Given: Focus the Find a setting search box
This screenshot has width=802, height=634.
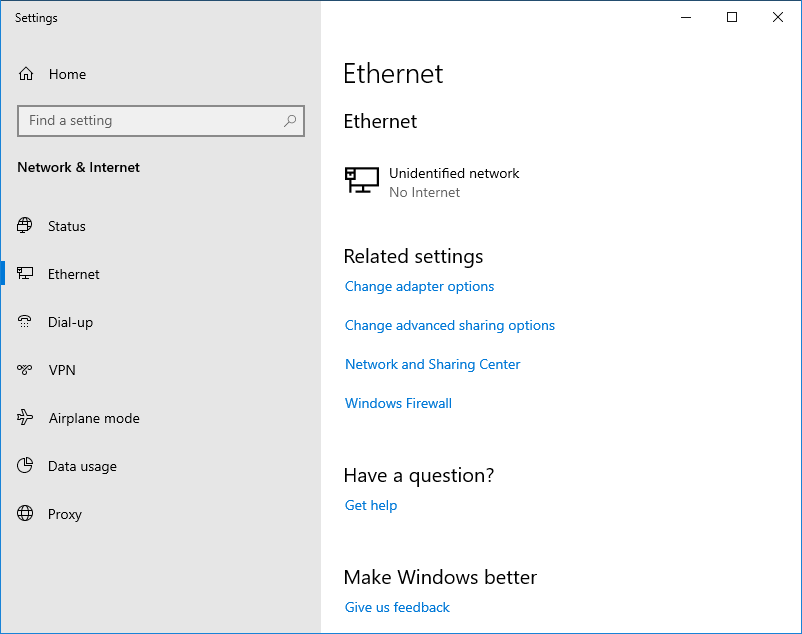Looking at the screenshot, I should [161, 121].
